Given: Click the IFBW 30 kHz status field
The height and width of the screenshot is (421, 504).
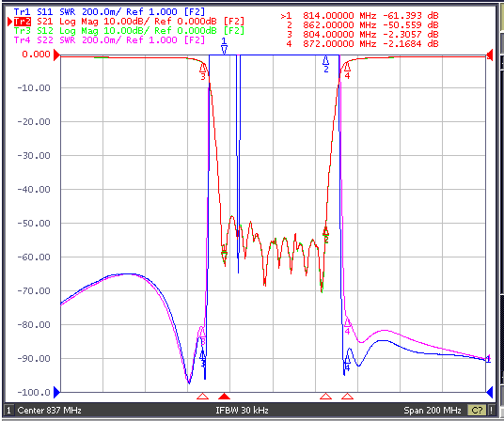Looking at the screenshot, I should (x=242, y=411).
